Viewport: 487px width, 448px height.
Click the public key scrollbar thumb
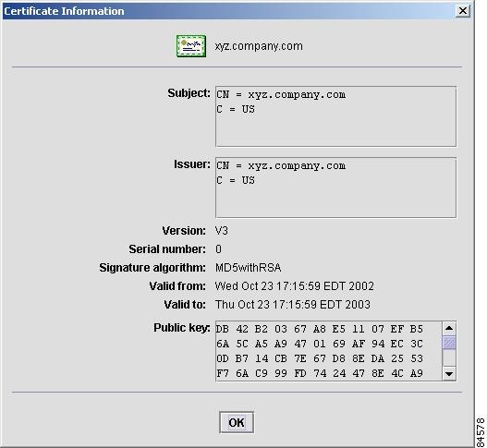pos(449,343)
